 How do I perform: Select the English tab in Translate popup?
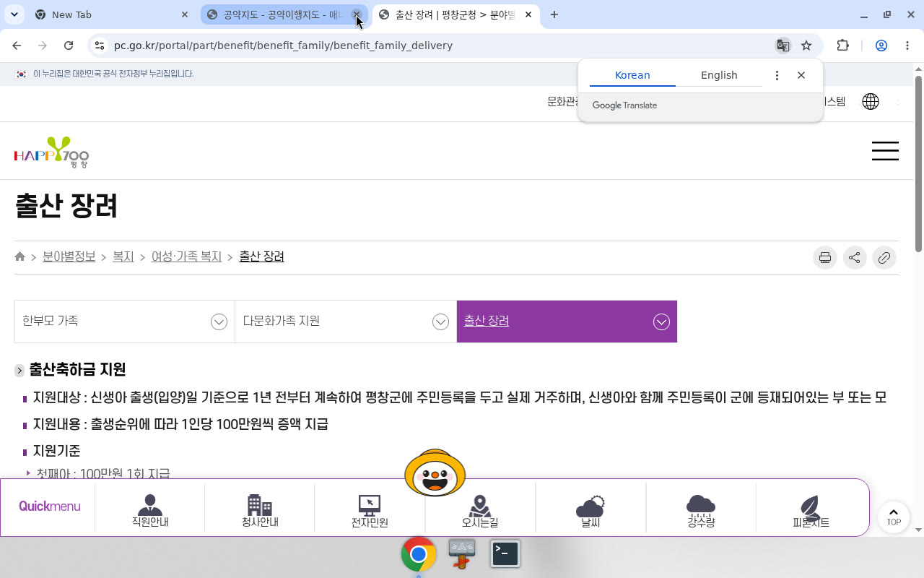pyautogui.click(x=719, y=75)
